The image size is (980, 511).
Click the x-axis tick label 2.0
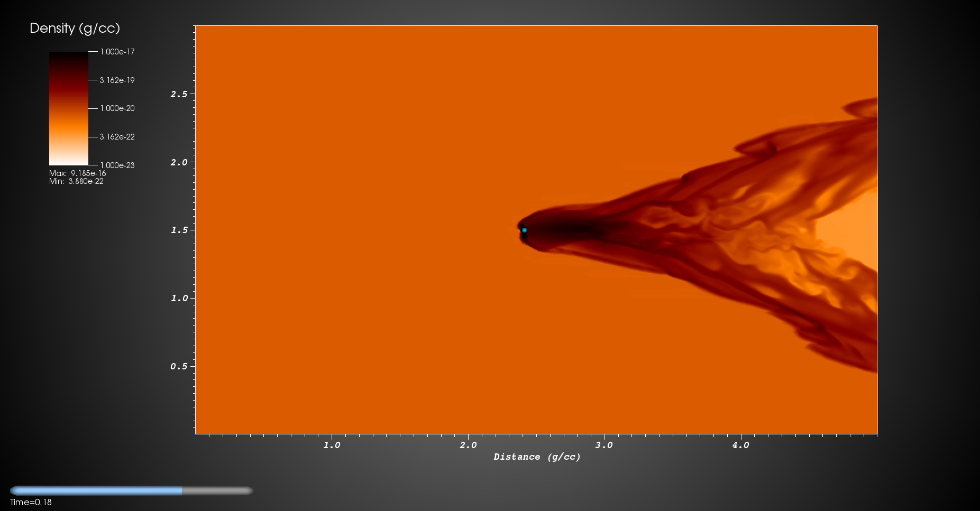click(x=468, y=445)
